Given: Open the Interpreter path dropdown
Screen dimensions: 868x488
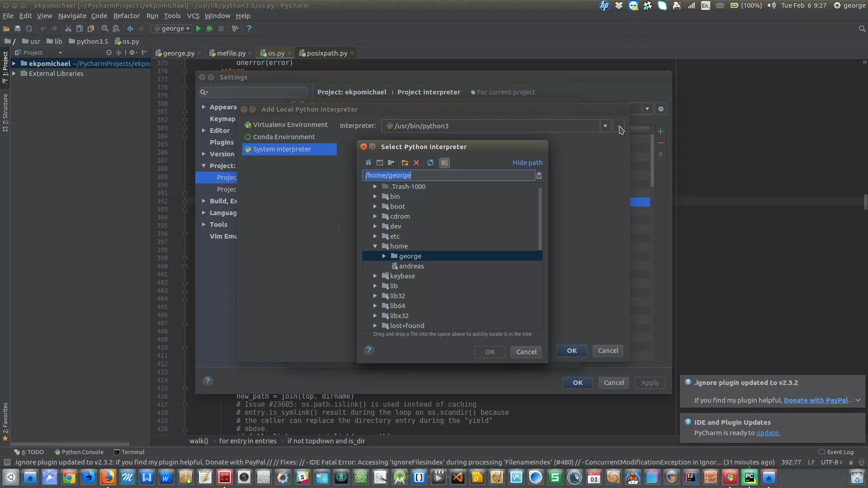Looking at the screenshot, I should click(x=605, y=126).
